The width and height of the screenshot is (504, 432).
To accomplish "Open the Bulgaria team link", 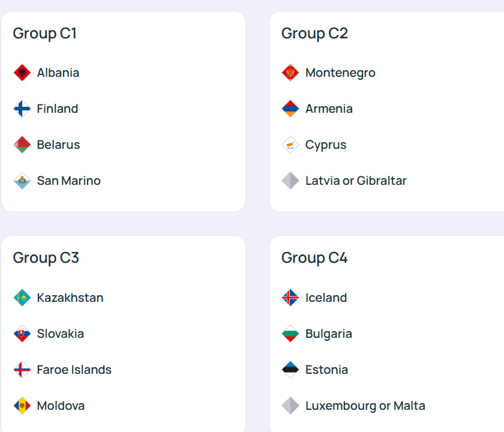I will pyautogui.click(x=328, y=334).
